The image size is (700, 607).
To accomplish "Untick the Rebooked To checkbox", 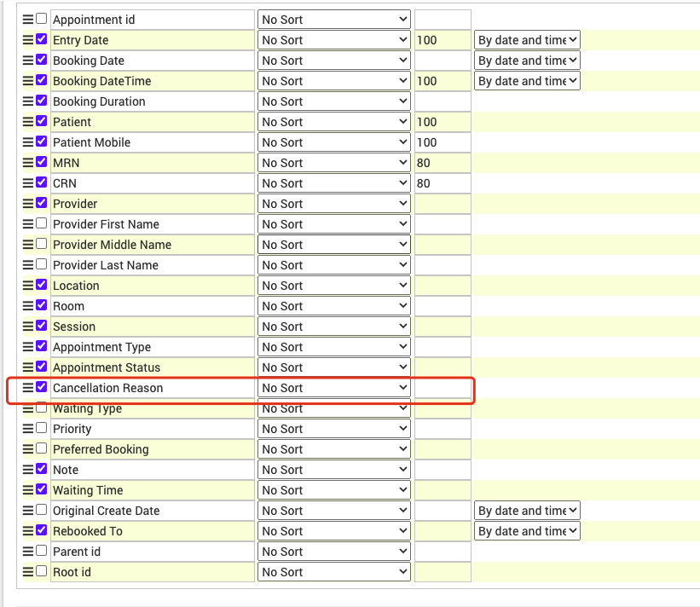I will [x=41, y=530].
